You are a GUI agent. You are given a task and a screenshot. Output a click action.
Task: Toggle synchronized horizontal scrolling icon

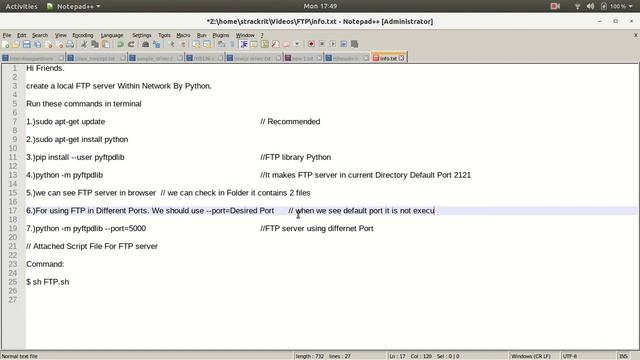207,44
